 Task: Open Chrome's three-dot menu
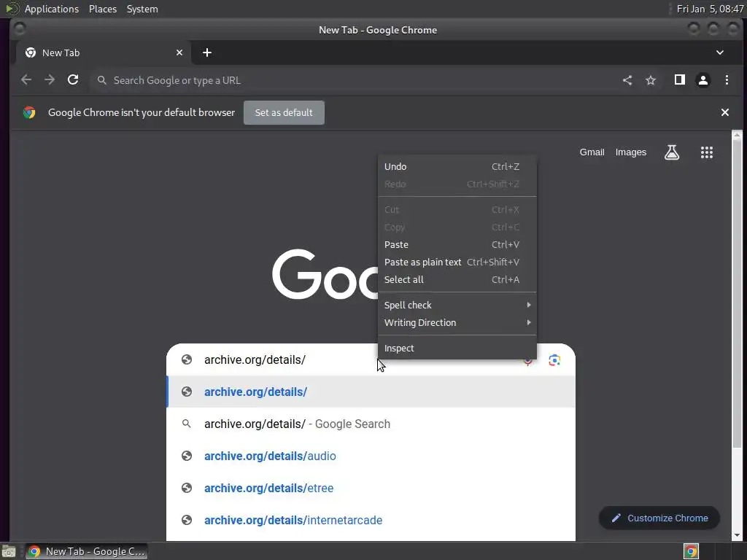coord(727,80)
